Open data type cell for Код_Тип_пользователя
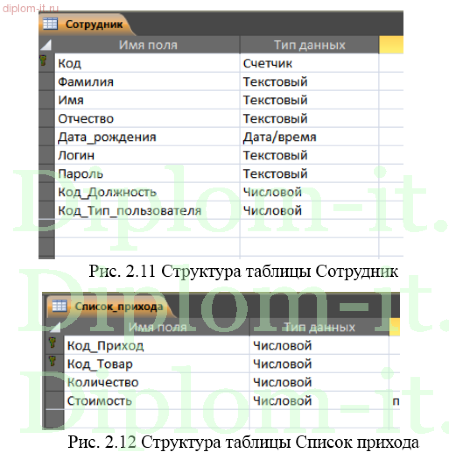The width and height of the screenshot is (449, 460). click(309, 210)
